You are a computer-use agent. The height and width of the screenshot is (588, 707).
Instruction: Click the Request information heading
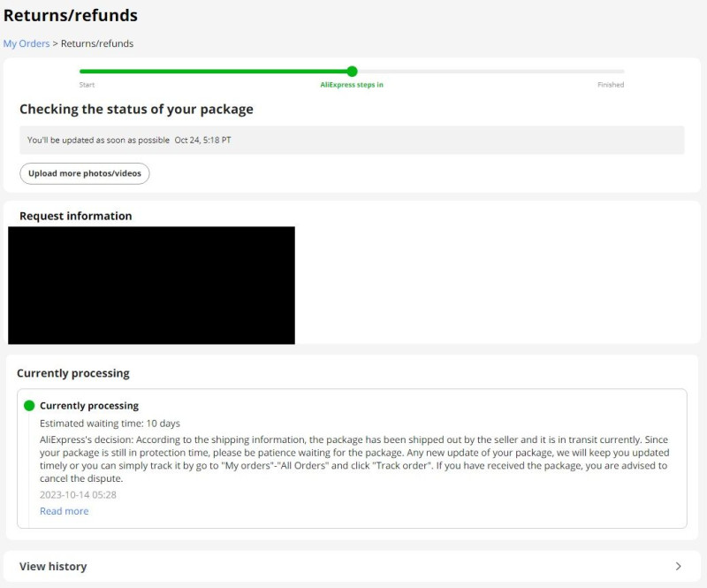tap(76, 216)
